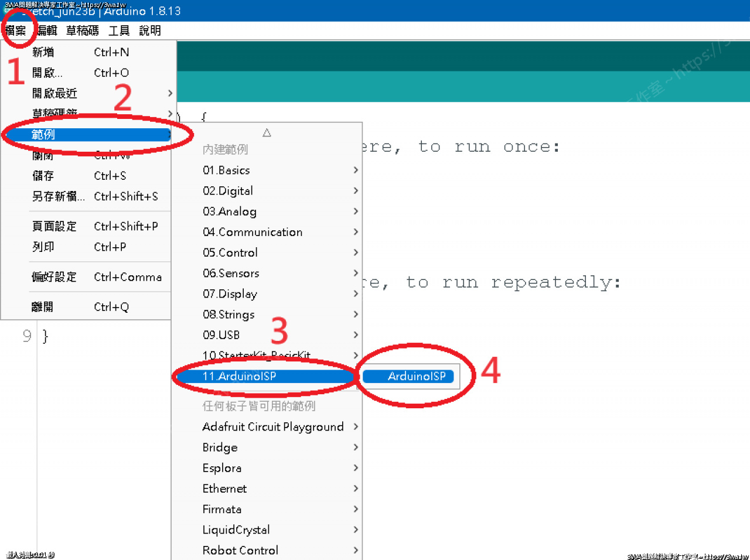Click 離開 to quit Arduino
Screen dimensions: 750x560
click(x=43, y=307)
